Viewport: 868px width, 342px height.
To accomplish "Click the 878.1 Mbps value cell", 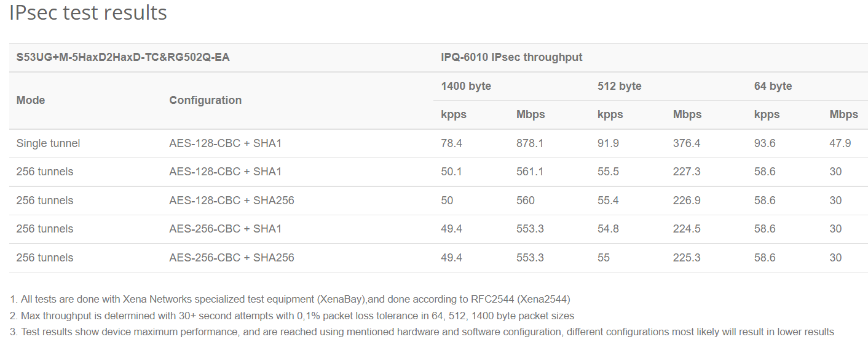I will pyautogui.click(x=530, y=143).
